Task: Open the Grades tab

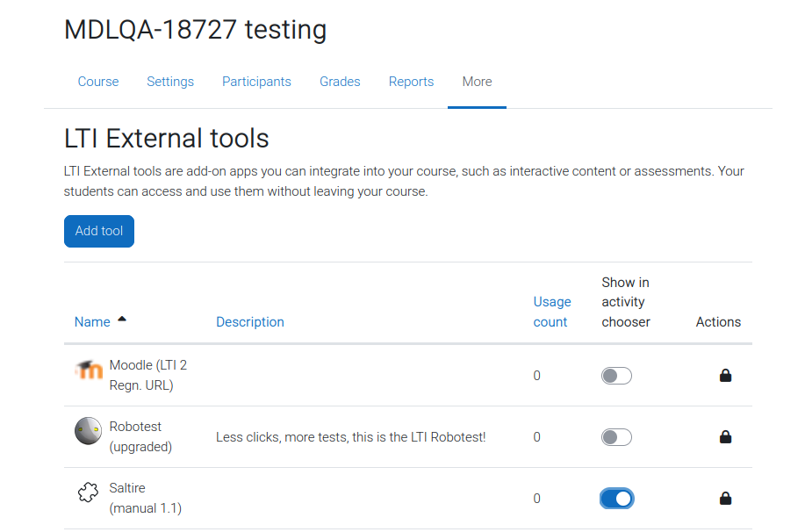Action: (340, 82)
